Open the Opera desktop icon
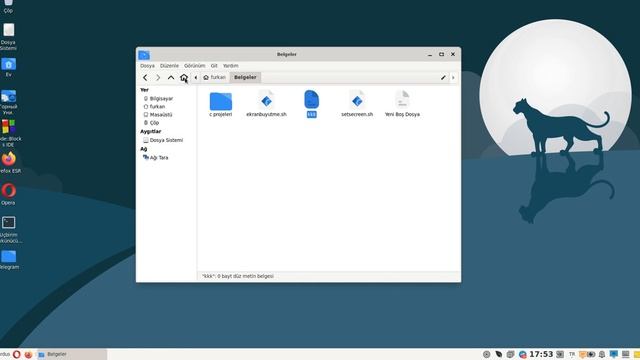The width and height of the screenshot is (640, 360). tap(9, 194)
